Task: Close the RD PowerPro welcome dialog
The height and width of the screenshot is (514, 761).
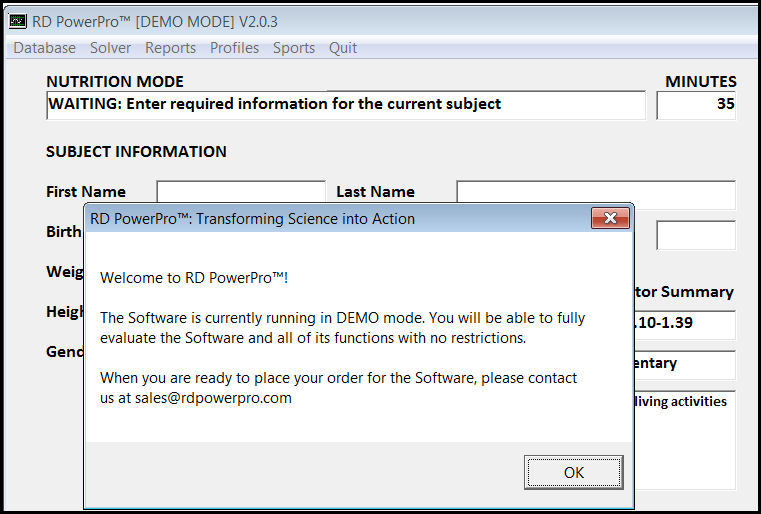Action: [x=610, y=218]
